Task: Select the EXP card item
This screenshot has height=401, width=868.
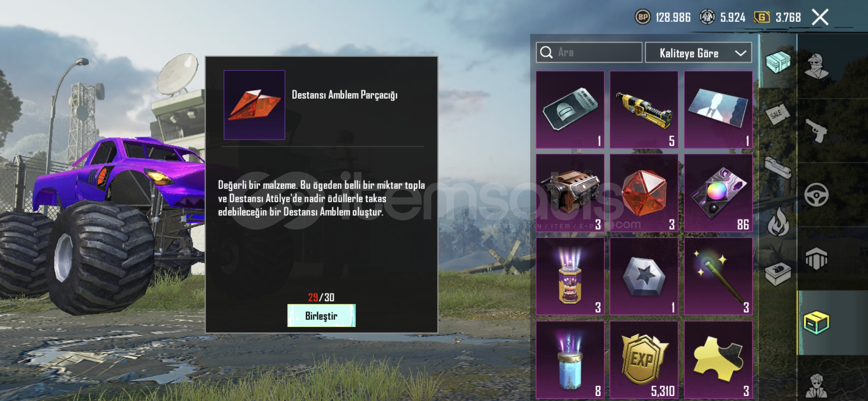Action: pos(644,360)
